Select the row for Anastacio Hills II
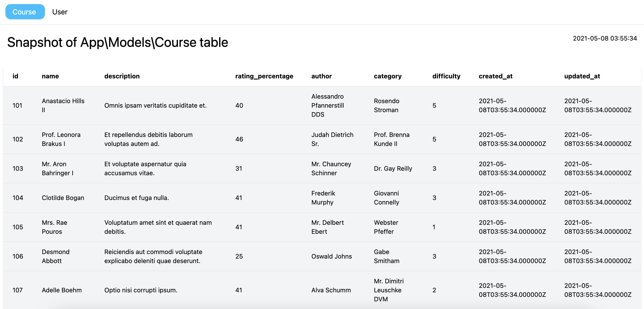Image resolution: width=644 pixels, height=309 pixels. click(63, 105)
